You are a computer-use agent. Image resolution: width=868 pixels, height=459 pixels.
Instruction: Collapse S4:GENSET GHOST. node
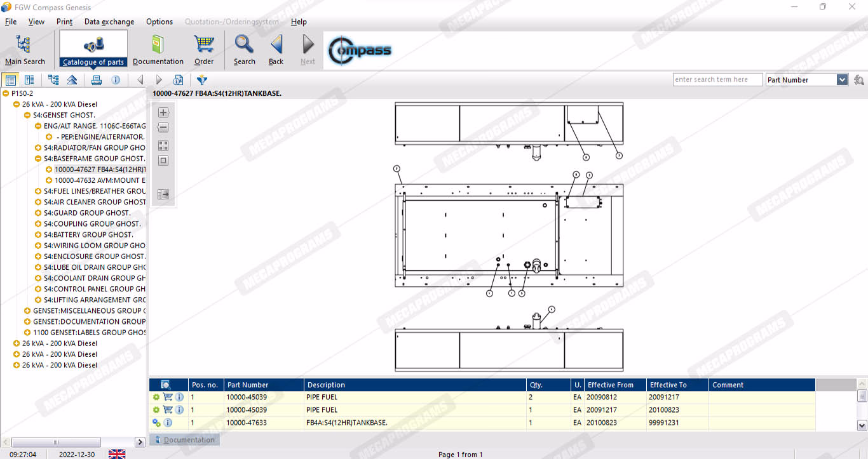(27, 115)
